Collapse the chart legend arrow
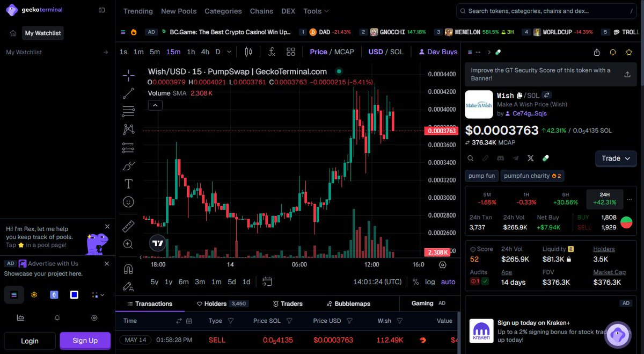This screenshot has height=354, width=644. coord(154,105)
